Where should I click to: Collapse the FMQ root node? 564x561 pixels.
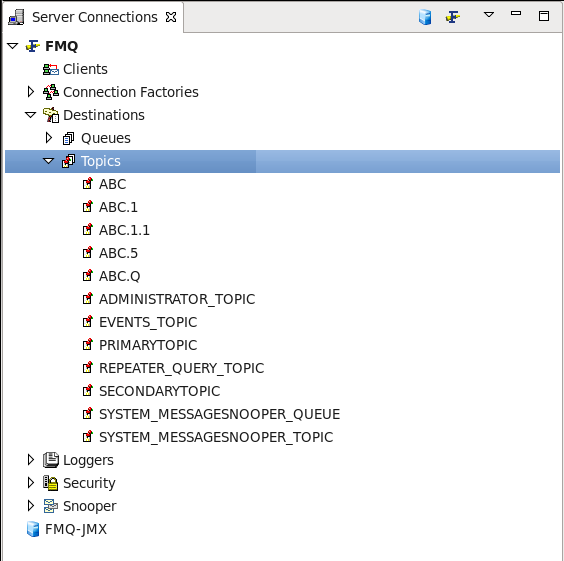pyautogui.click(x=13, y=46)
